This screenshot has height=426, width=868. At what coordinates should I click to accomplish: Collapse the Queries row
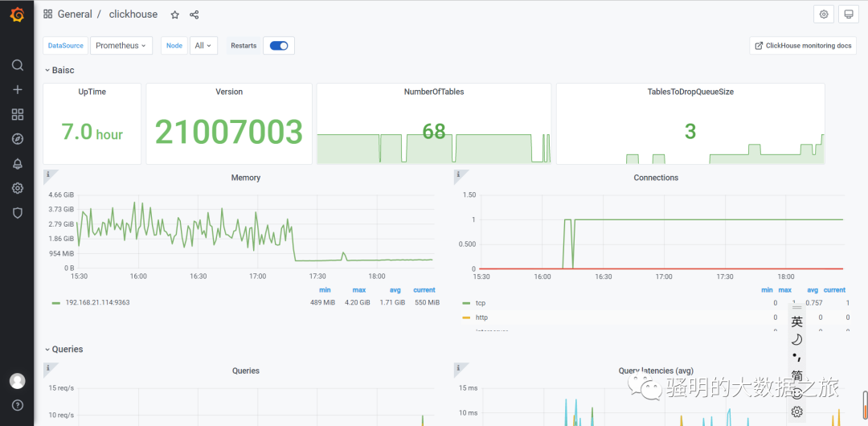(63, 349)
